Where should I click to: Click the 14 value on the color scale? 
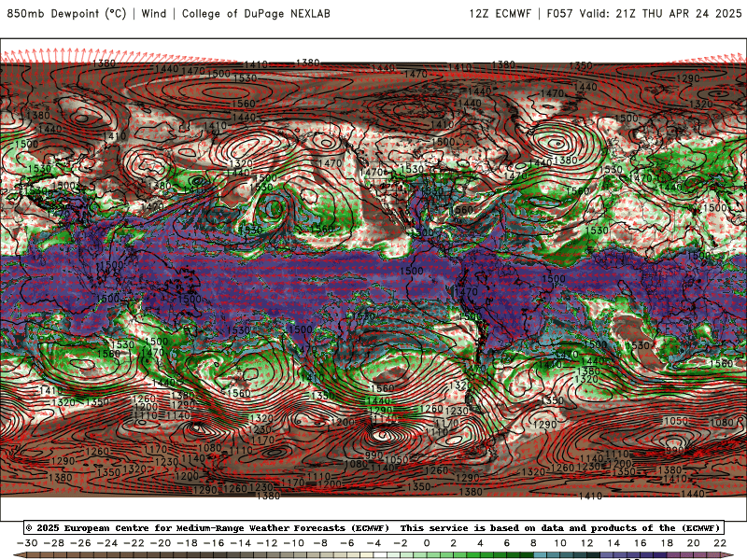click(613, 543)
